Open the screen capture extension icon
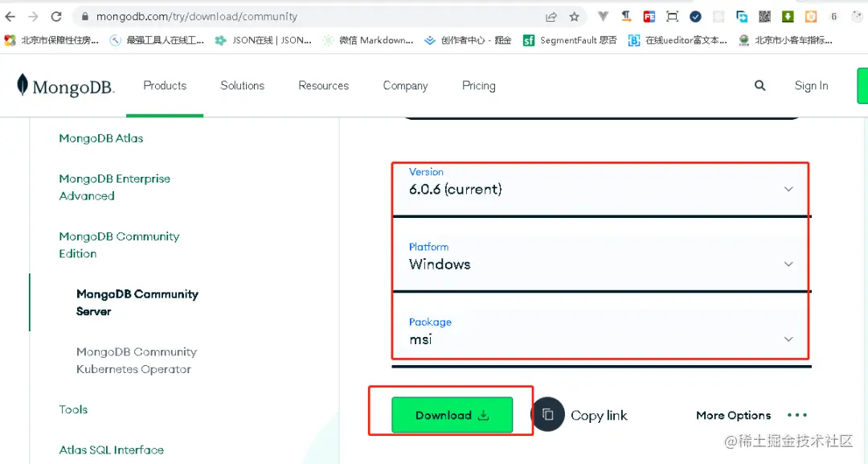 [672, 17]
